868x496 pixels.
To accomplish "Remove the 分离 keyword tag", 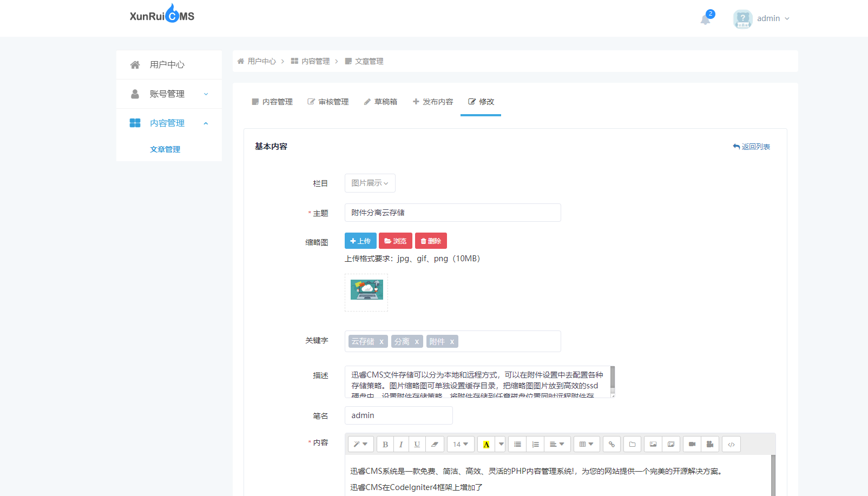I will pos(417,342).
